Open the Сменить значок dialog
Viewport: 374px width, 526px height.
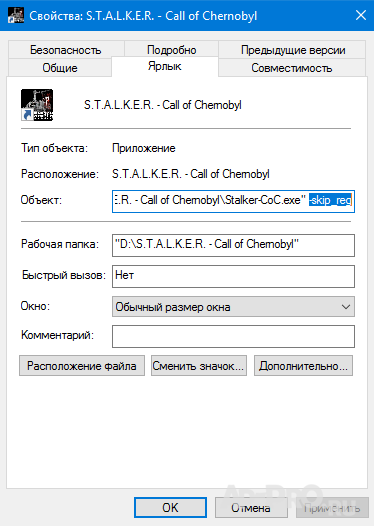(199, 366)
